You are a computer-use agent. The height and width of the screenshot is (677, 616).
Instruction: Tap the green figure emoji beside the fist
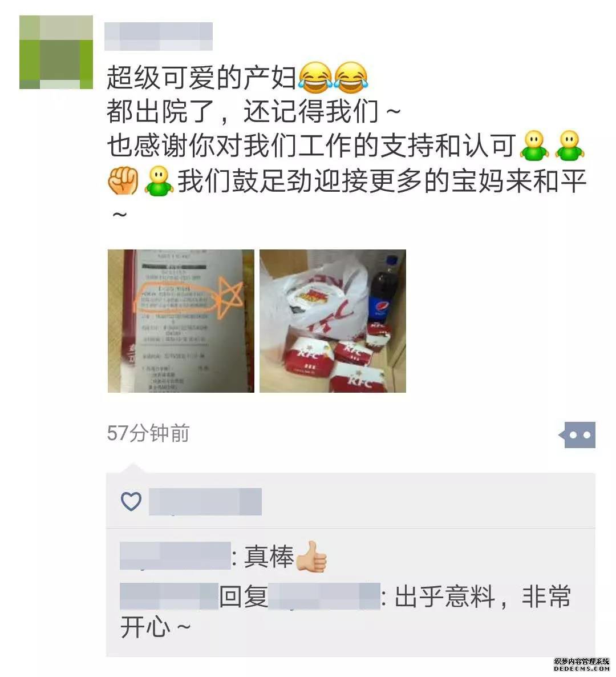159,181
